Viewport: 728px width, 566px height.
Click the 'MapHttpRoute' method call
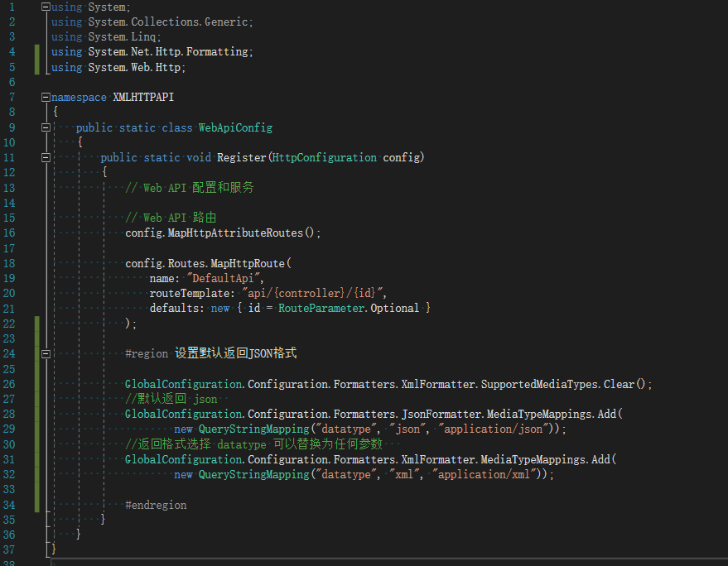pos(248,263)
